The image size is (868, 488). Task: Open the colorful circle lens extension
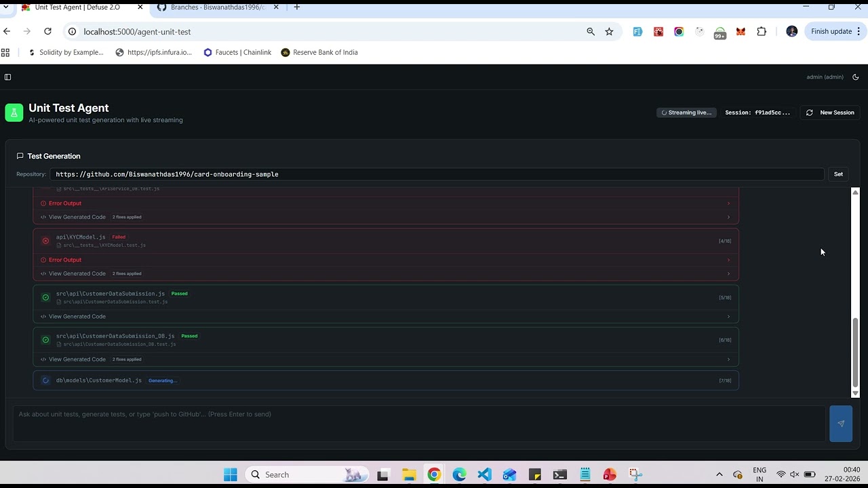679,31
